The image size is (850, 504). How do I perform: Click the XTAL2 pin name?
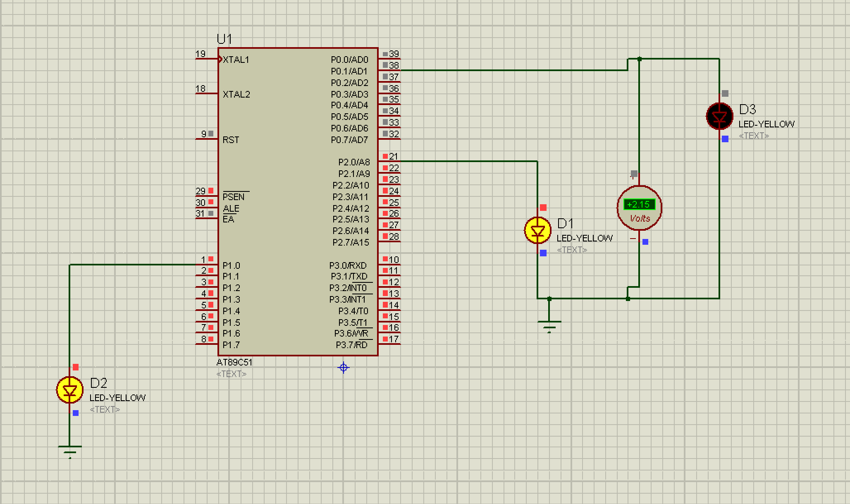[x=236, y=95]
